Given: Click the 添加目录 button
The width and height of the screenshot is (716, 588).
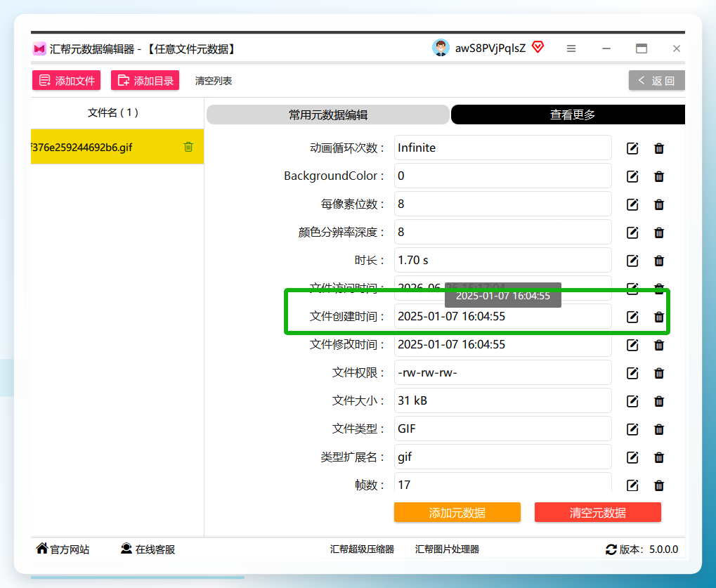Looking at the screenshot, I should [x=145, y=80].
